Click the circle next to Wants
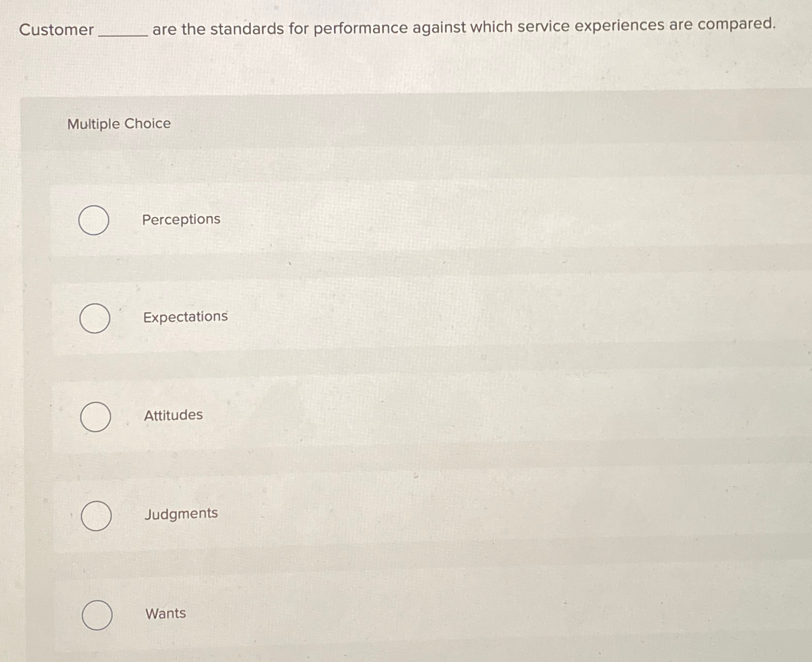 coord(97,614)
